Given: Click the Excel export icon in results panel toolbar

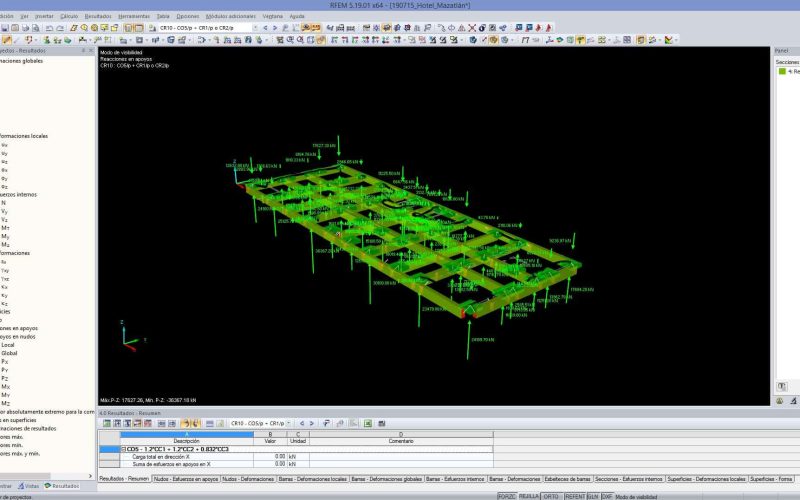Looking at the screenshot, I should point(367,423).
